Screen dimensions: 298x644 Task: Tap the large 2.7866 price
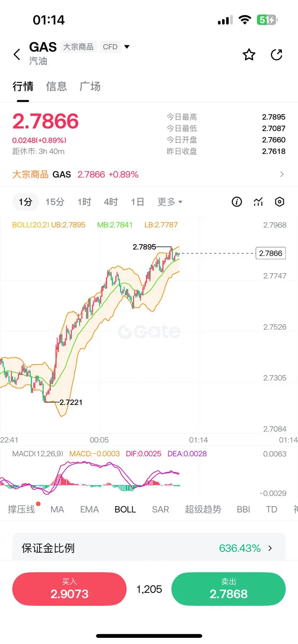(45, 121)
